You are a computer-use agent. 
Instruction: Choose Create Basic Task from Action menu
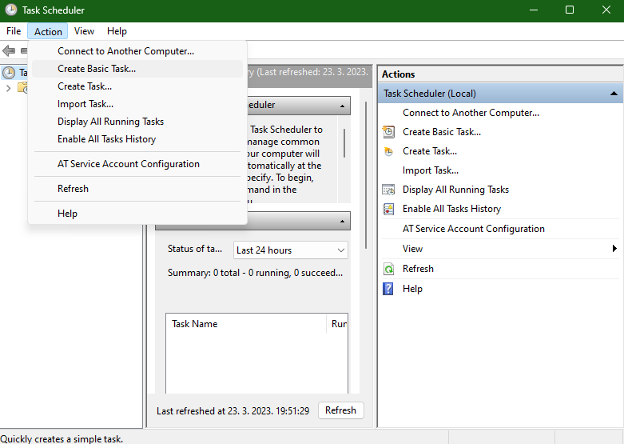137,69
